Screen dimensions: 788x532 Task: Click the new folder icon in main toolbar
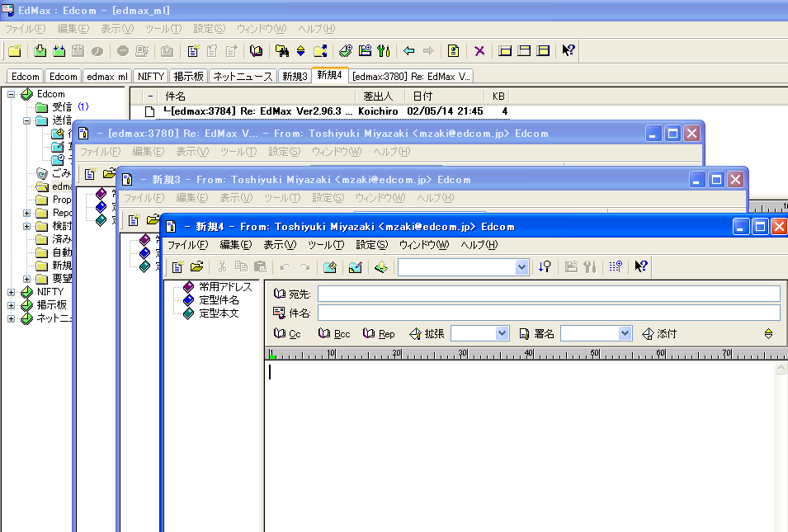tap(15, 51)
